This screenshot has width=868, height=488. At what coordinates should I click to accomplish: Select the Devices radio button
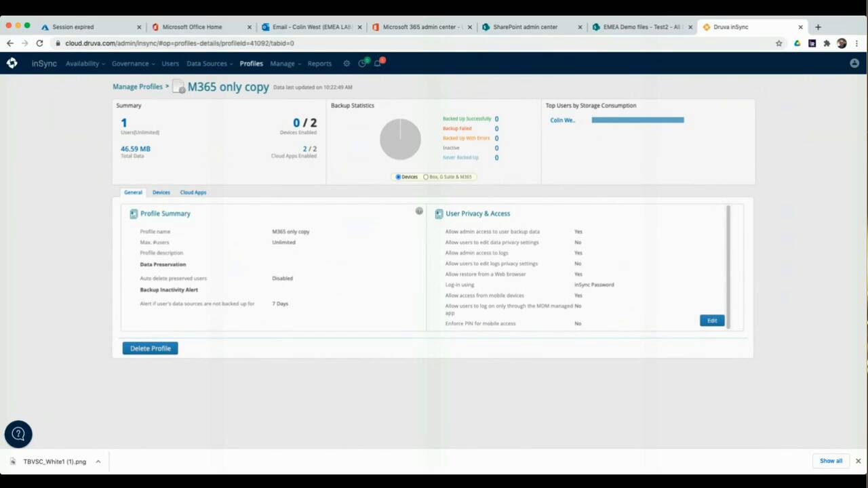pos(399,177)
